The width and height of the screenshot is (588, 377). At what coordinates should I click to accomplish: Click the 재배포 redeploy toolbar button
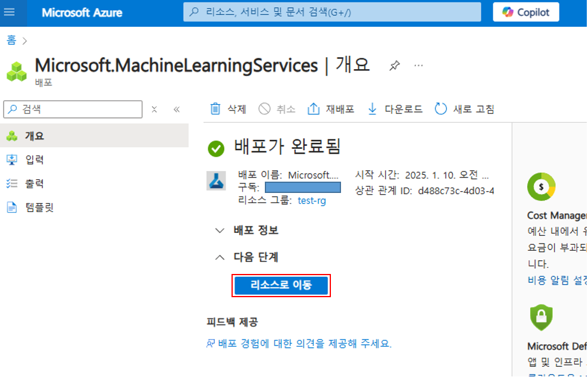(331, 109)
